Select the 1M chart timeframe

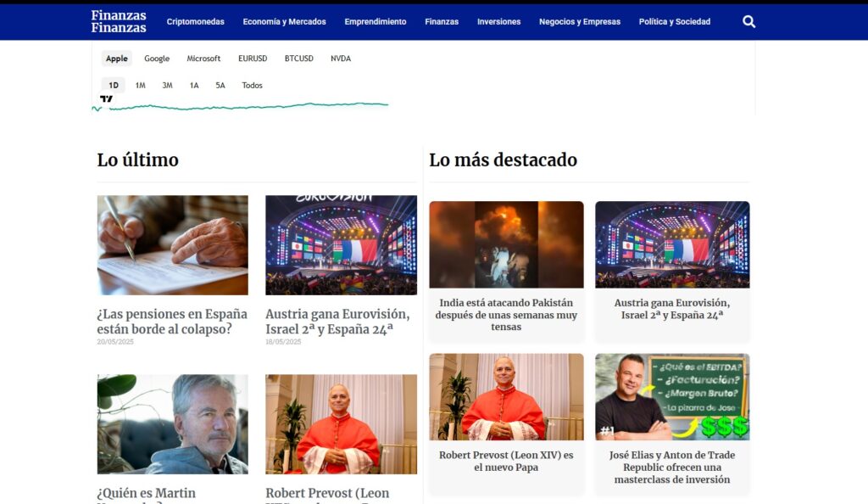[x=138, y=85]
